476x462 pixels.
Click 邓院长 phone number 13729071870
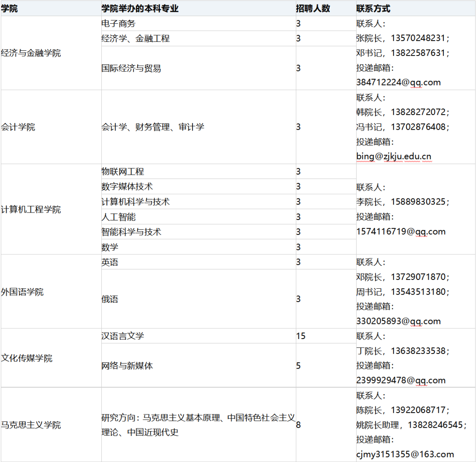pyautogui.click(x=418, y=277)
